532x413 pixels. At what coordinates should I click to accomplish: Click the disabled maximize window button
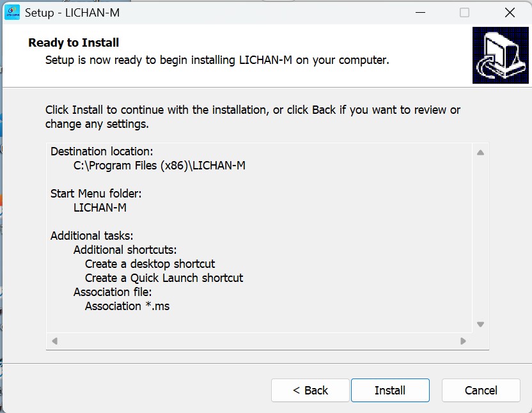[464, 13]
